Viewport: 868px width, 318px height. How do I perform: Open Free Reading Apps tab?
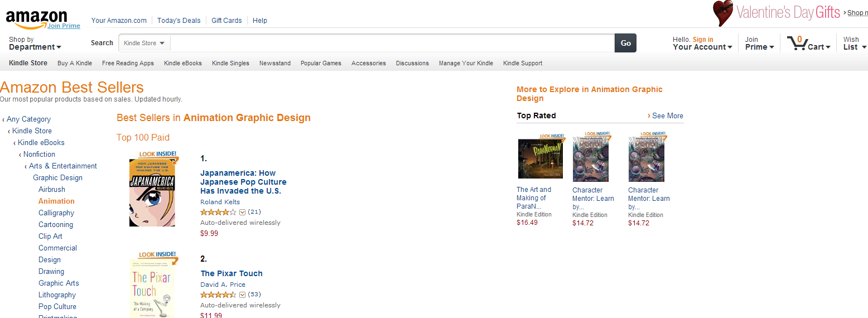coord(128,63)
